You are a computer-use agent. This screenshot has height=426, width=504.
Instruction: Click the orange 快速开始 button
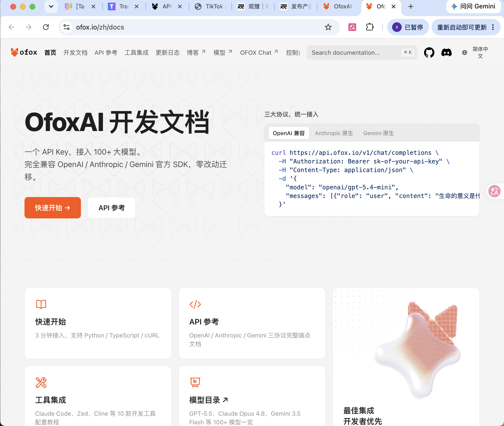click(53, 208)
